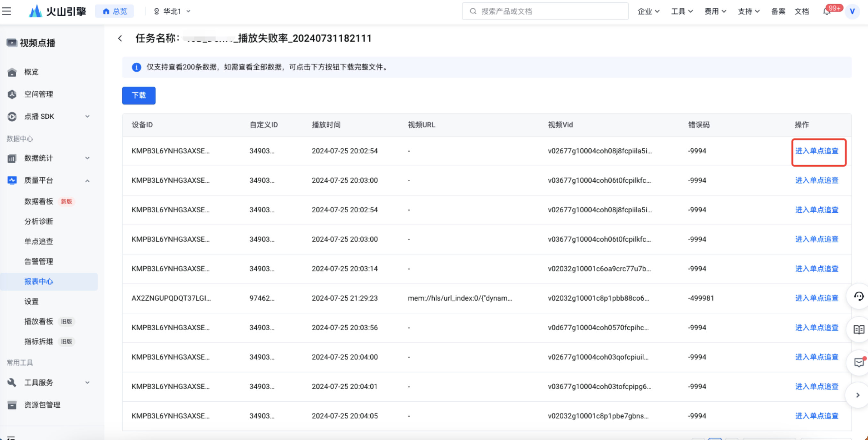Select 报表中心 in sidebar
Viewport: 868px width, 440px height.
point(49,281)
